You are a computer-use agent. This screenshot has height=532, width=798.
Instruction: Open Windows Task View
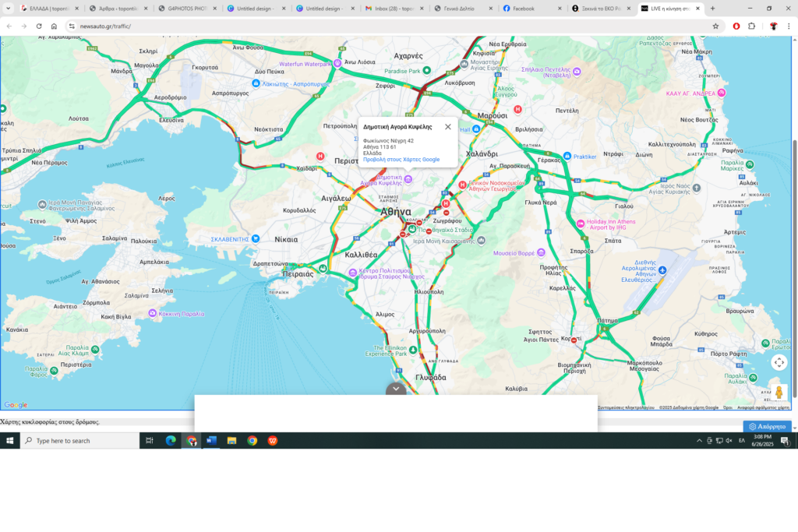tap(150, 440)
